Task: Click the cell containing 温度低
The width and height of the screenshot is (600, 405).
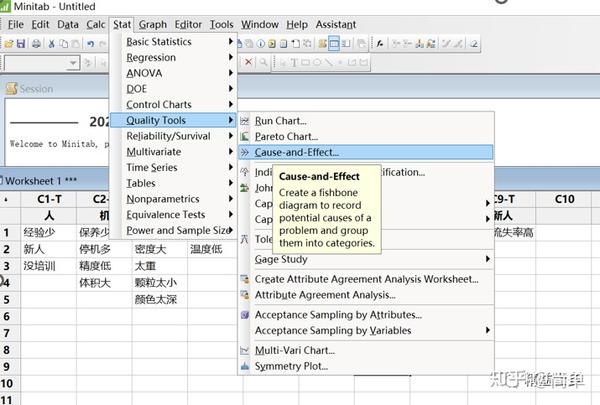Action: (x=213, y=249)
